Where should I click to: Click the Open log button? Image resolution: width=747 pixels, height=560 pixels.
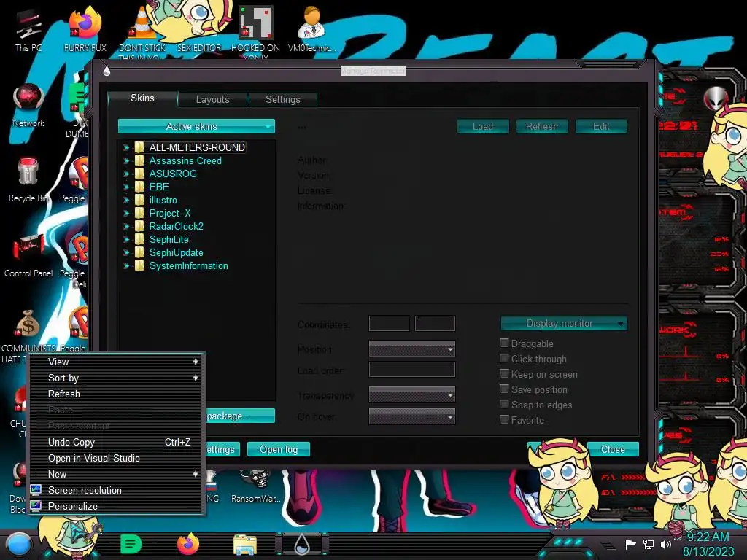[279, 449]
